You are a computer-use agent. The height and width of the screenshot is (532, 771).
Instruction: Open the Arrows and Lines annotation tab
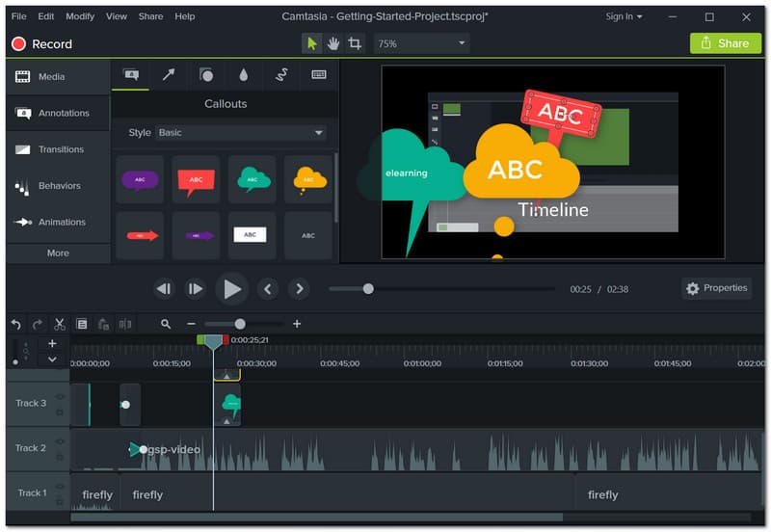click(168, 75)
